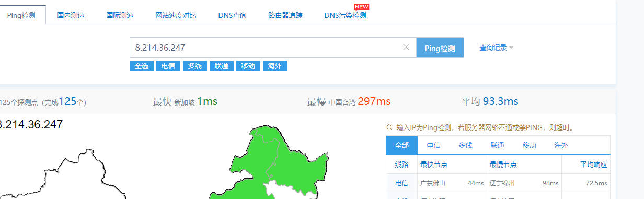Open the 网站速度对比 tab
Image resolution: width=644 pixels, height=199 pixels.
click(x=176, y=15)
